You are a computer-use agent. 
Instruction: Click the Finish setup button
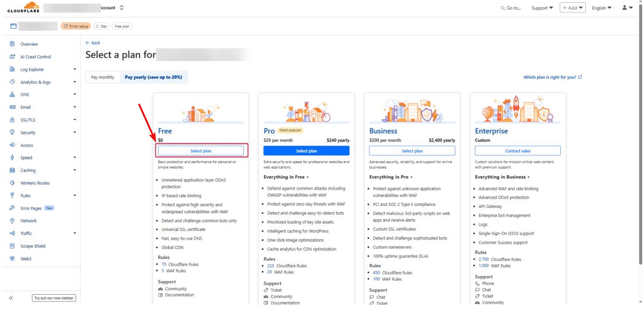[x=76, y=26]
